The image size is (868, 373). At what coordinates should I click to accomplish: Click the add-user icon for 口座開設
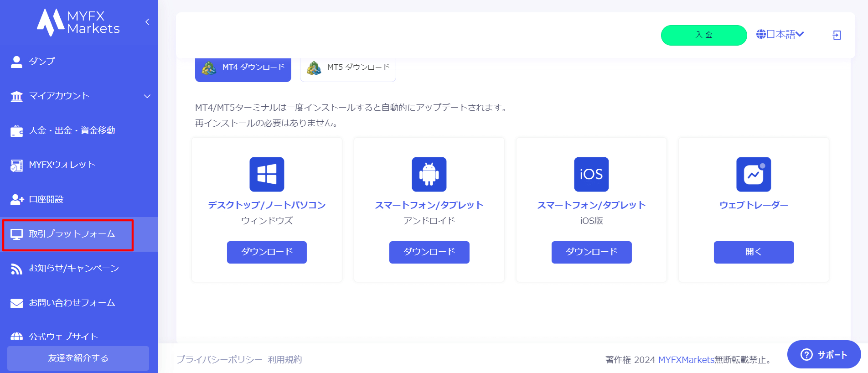pyautogui.click(x=17, y=200)
